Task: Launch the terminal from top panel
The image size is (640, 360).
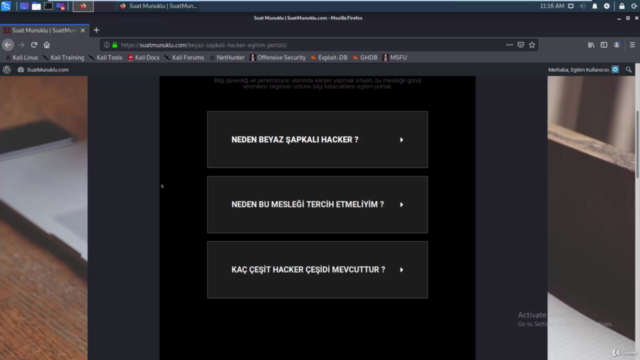Action: point(48,6)
